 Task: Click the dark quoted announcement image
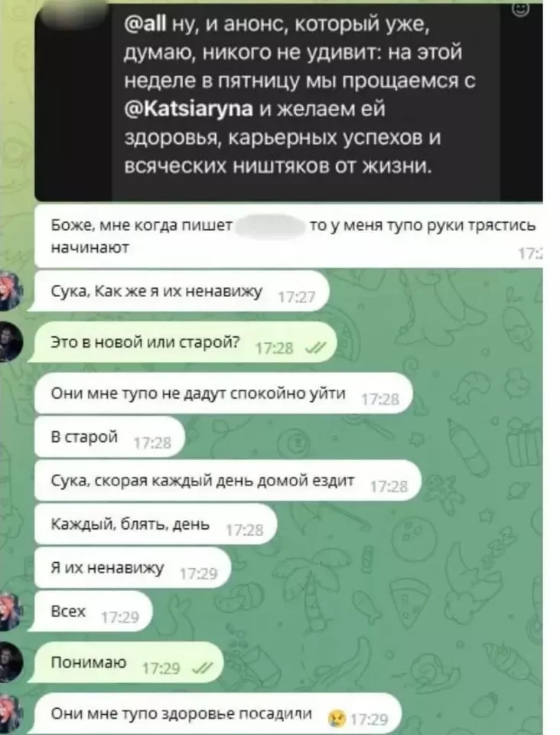(288, 101)
